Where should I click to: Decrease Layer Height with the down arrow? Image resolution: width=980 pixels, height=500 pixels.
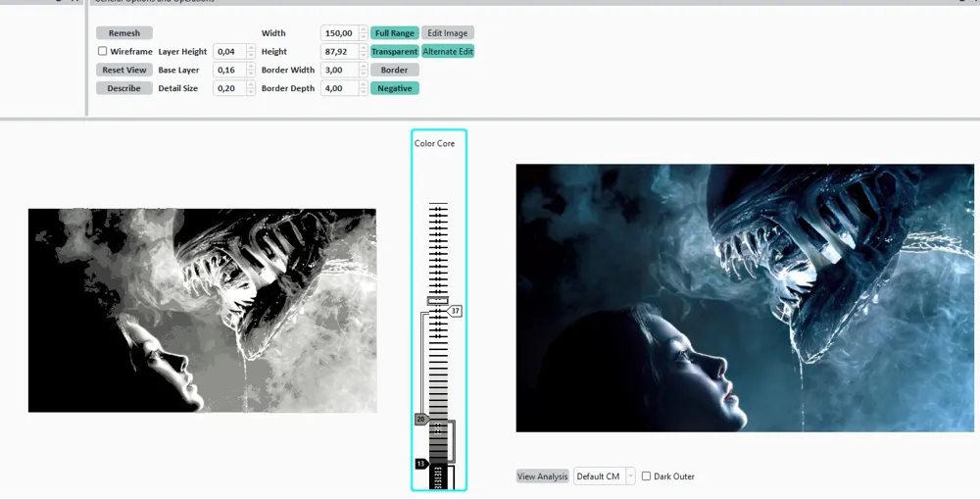pos(251,56)
